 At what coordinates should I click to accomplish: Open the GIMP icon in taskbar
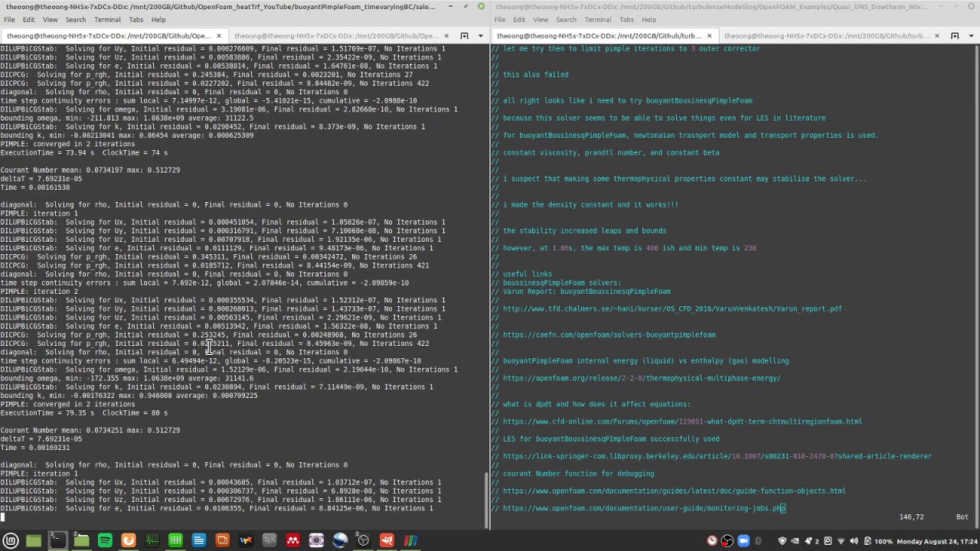[x=387, y=541]
